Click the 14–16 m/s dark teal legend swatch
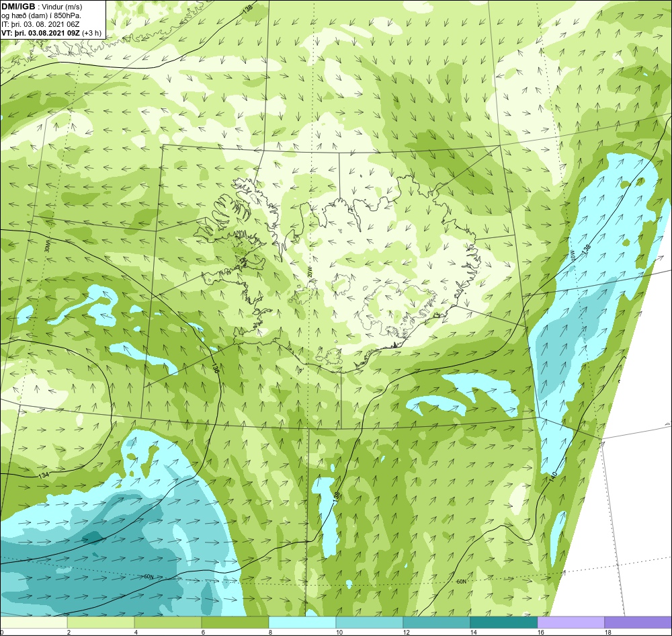The image size is (672, 636). pyautogui.click(x=504, y=622)
